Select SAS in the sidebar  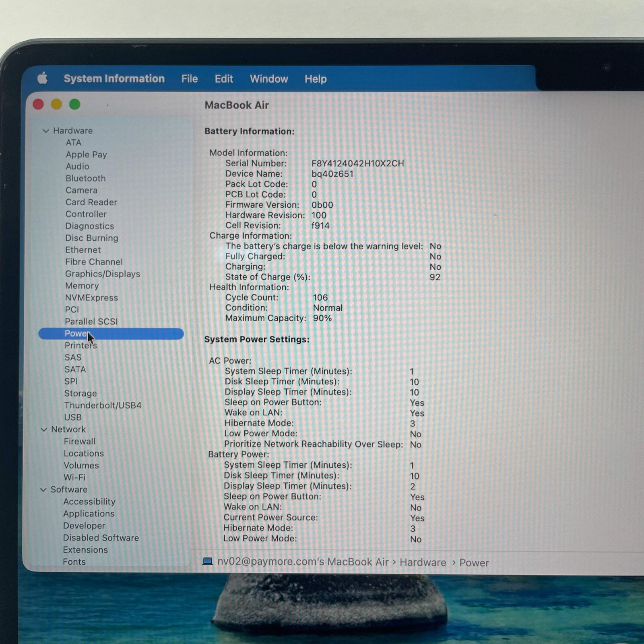click(x=73, y=357)
